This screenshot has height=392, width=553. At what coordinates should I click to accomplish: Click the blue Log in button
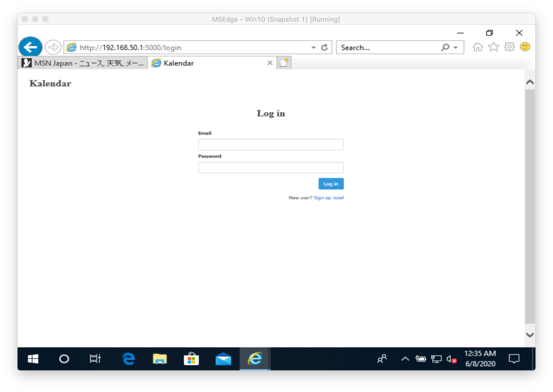click(331, 184)
